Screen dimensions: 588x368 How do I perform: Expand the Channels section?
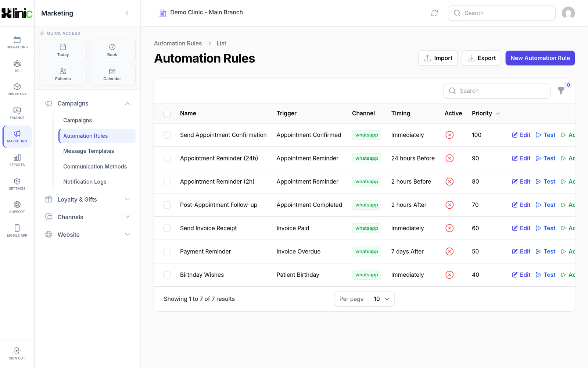point(87,217)
